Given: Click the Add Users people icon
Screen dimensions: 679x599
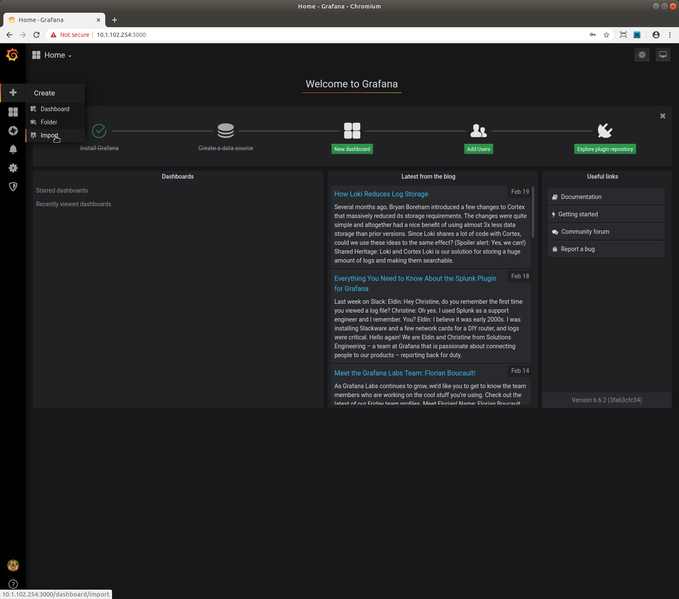Looking at the screenshot, I should click(479, 131).
